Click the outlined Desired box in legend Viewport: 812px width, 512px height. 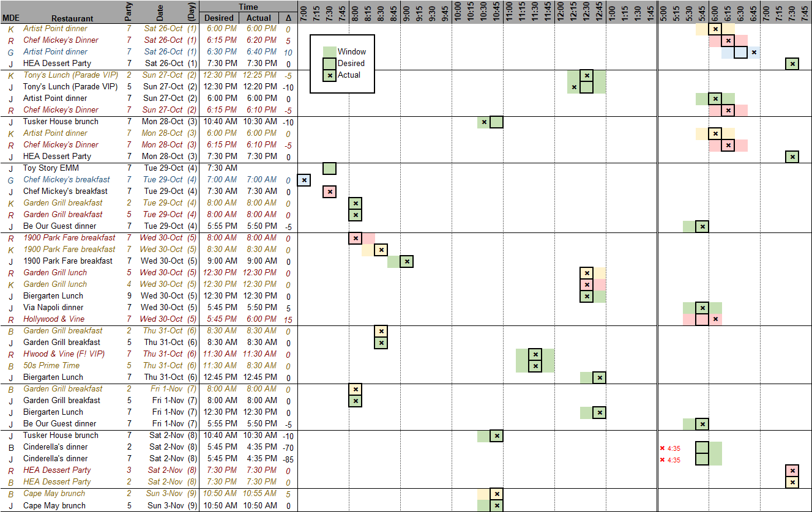click(x=329, y=64)
